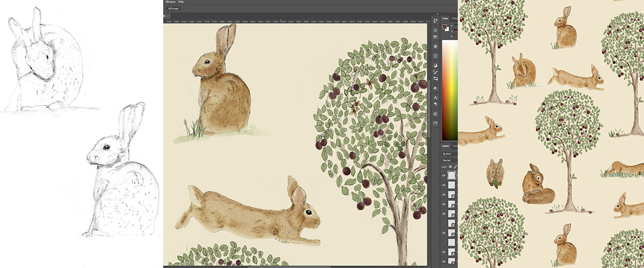Open the Help menu

coord(181,2)
